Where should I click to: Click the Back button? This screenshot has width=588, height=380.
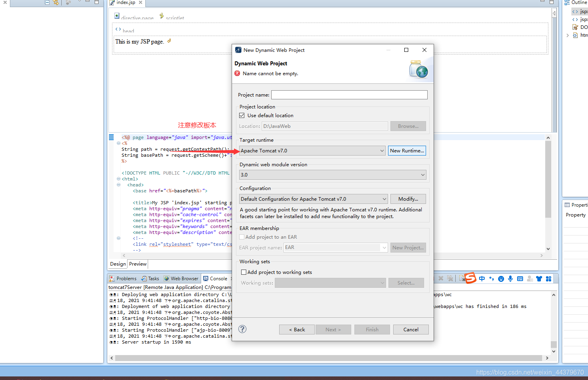tap(297, 330)
